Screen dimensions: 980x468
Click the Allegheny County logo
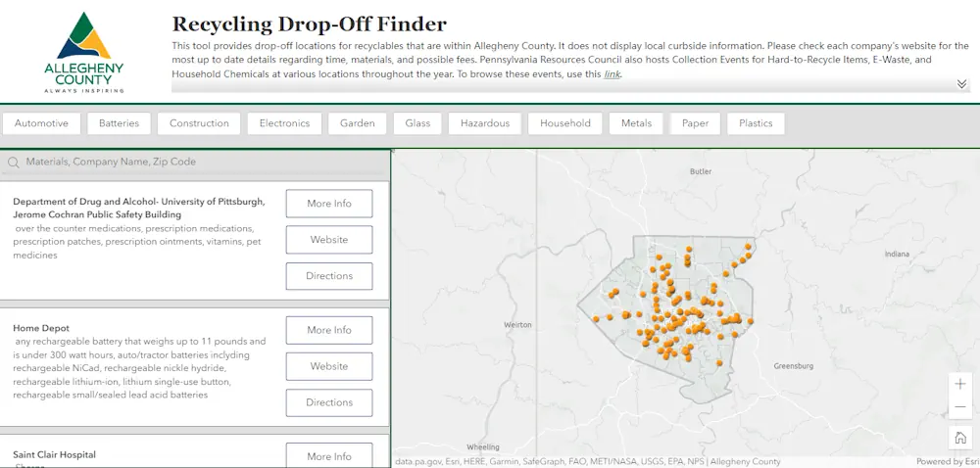(83, 53)
